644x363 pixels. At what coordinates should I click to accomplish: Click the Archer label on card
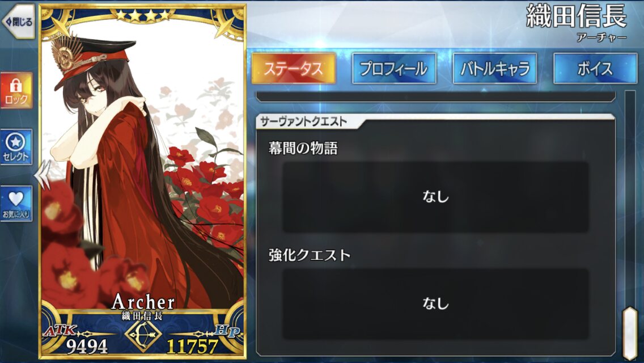coord(143,302)
